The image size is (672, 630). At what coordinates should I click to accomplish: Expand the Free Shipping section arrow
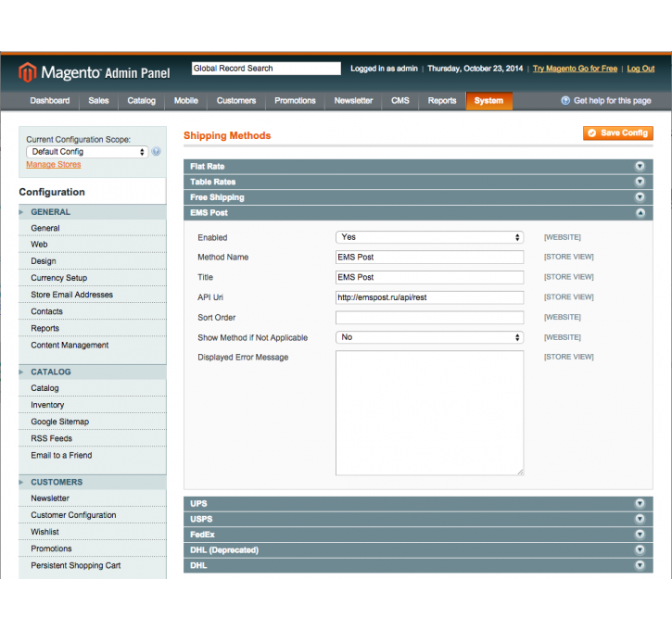click(x=640, y=197)
